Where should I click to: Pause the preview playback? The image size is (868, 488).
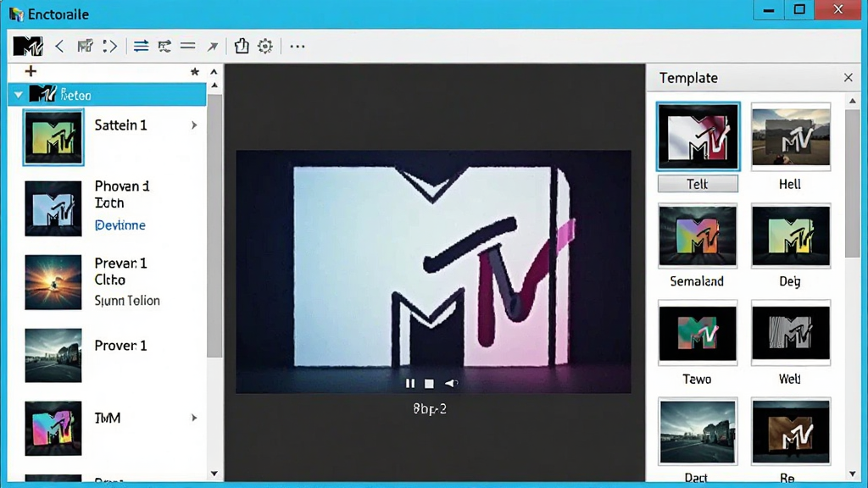(410, 384)
